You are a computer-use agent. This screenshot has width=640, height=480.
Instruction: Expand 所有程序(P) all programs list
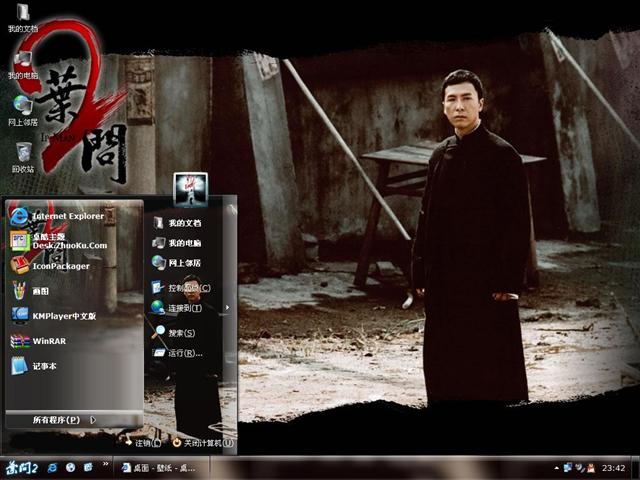click(64, 420)
